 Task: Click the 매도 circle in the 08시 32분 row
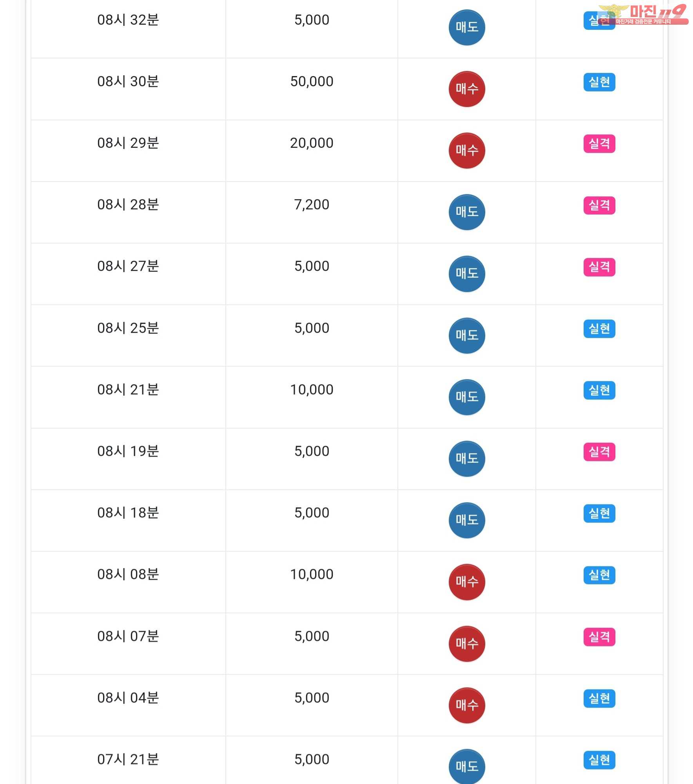click(466, 27)
